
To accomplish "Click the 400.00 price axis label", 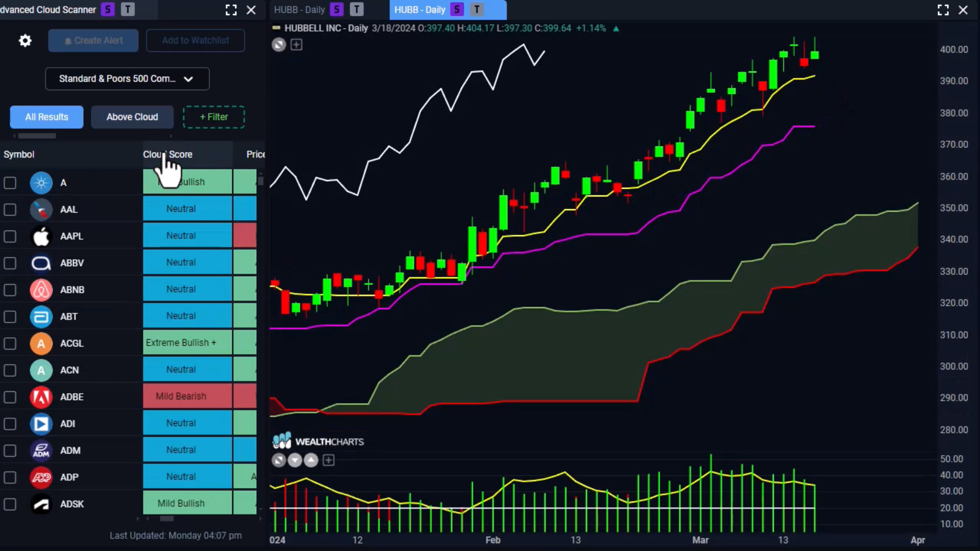I will pyautogui.click(x=954, y=49).
